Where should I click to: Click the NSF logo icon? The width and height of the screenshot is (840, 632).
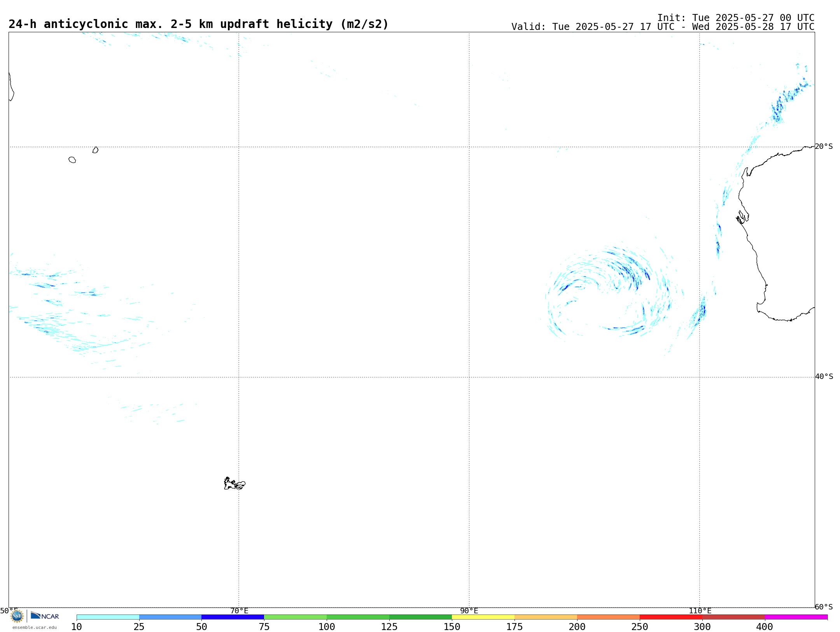click(17, 616)
